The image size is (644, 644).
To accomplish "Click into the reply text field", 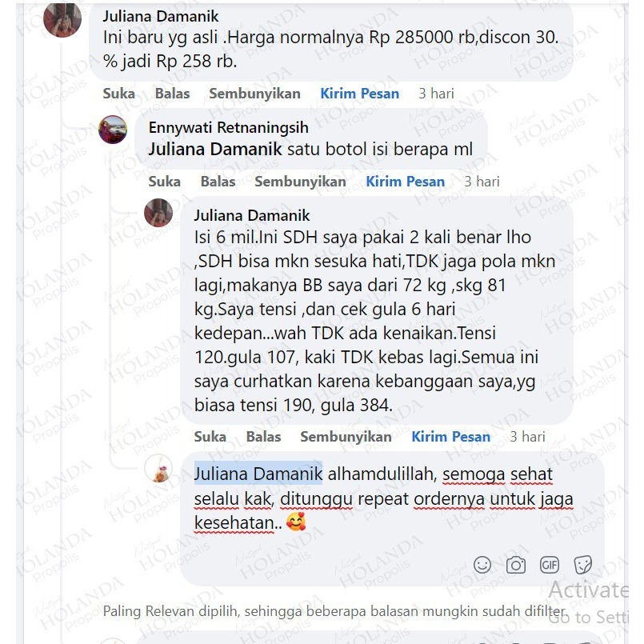I will (x=392, y=518).
